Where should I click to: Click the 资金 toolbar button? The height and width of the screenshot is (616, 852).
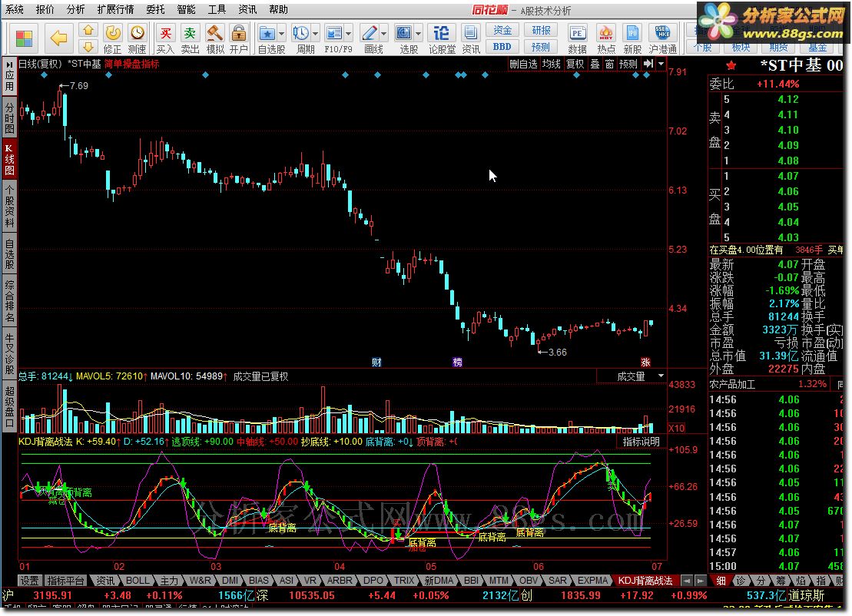tap(502, 31)
